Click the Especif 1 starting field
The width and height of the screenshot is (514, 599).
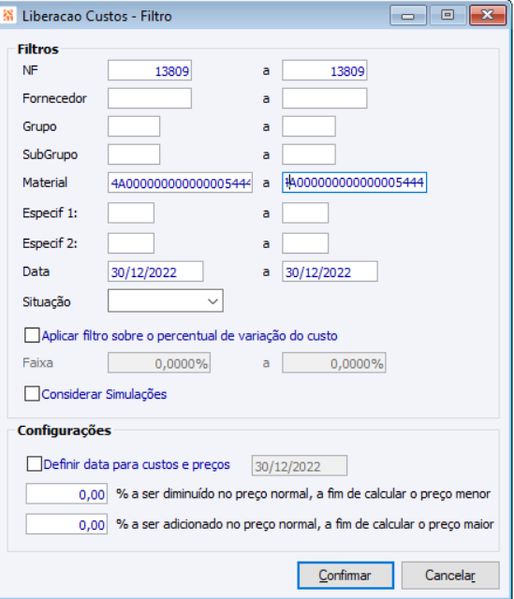coord(131,213)
